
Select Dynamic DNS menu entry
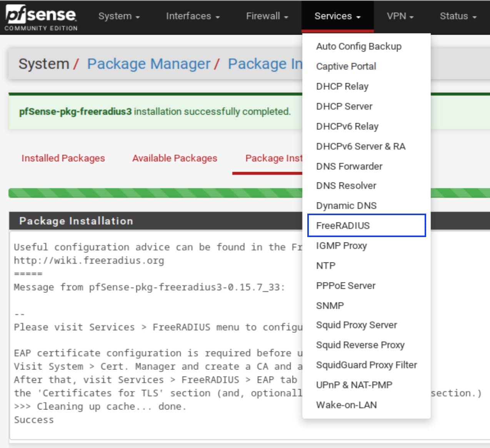click(366, 206)
